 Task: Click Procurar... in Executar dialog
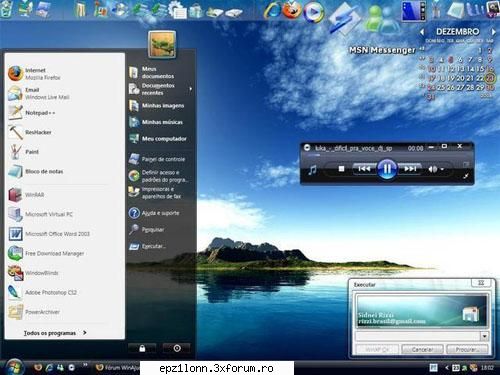click(x=467, y=349)
